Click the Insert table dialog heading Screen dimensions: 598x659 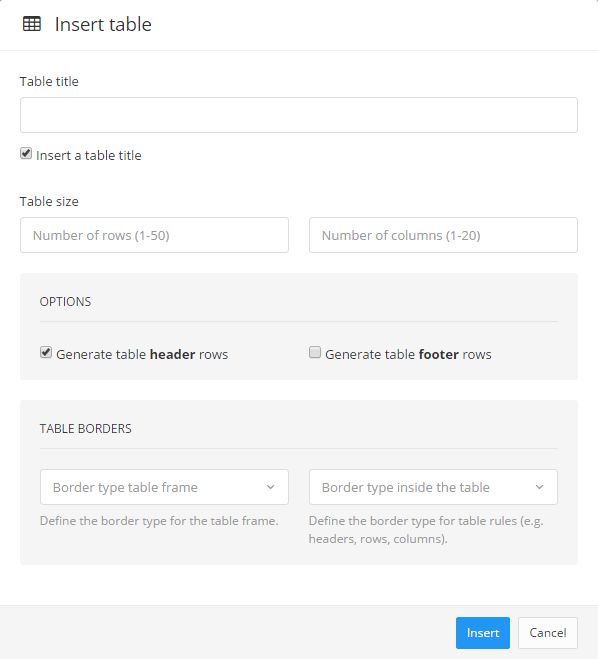(103, 24)
